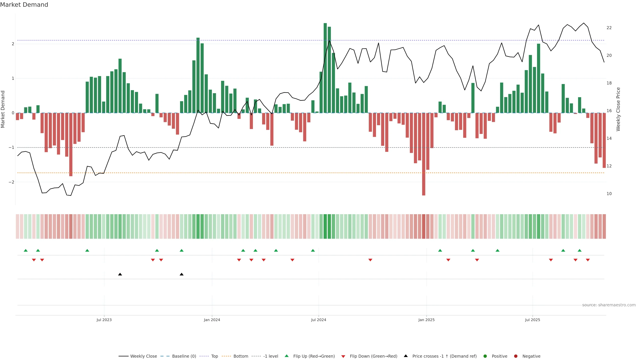Click the green Positive legend dot
The height and width of the screenshot is (362, 644).
(x=485, y=356)
